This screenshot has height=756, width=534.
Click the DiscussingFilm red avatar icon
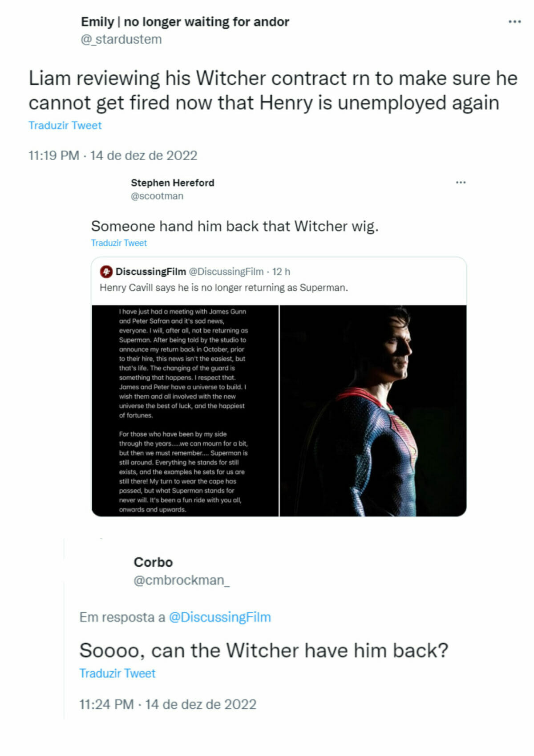(x=106, y=272)
